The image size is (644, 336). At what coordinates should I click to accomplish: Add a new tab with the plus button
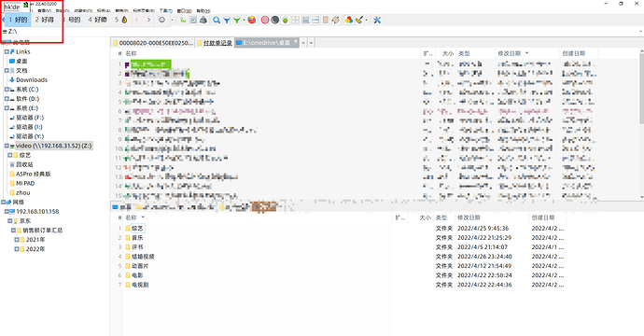point(303,43)
